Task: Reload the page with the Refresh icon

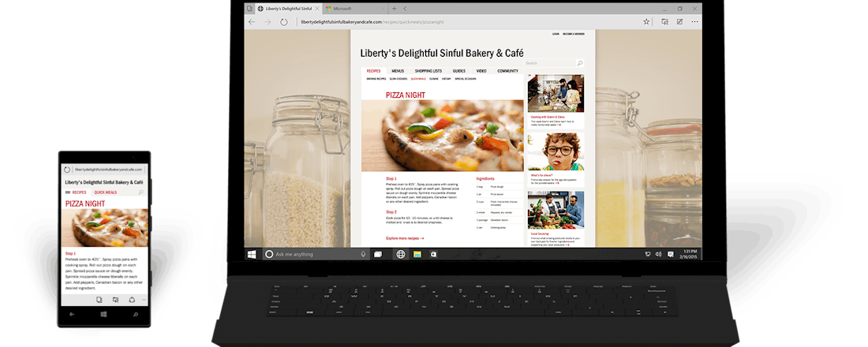Action: pyautogui.click(x=284, y=21)
